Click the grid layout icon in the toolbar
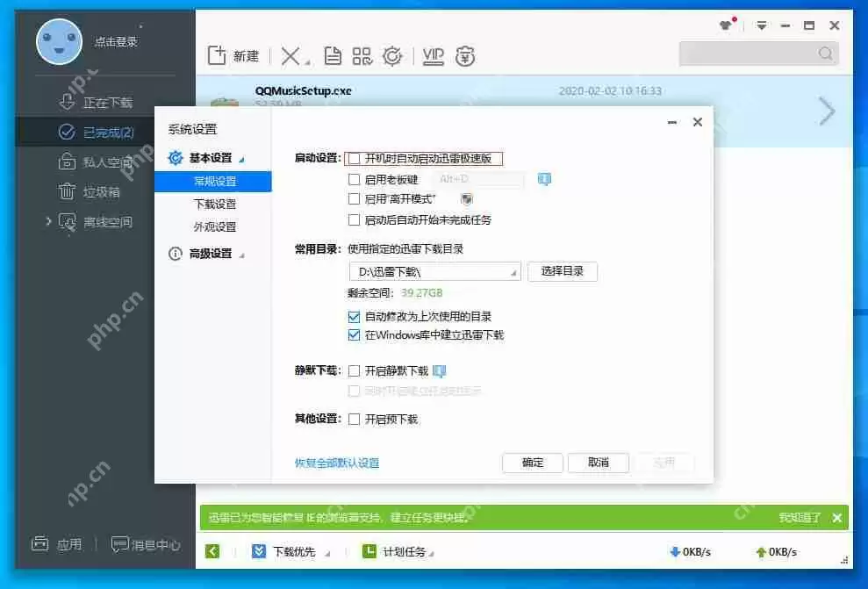 tap(362, 55)
